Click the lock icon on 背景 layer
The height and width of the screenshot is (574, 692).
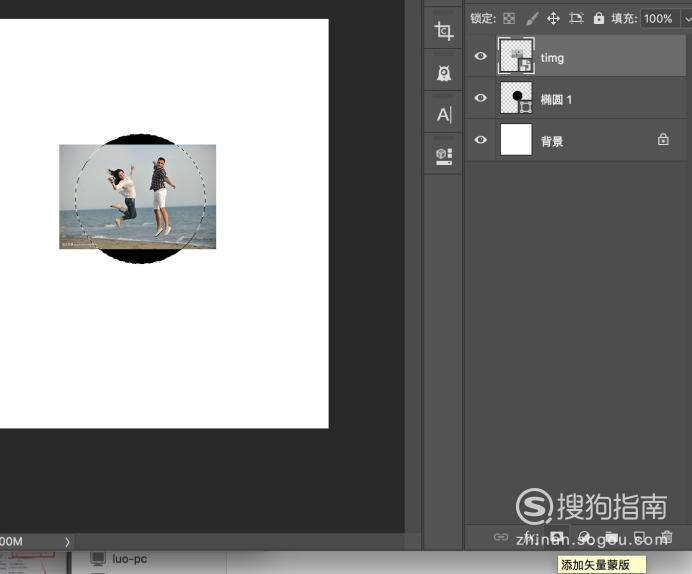pyautogui.click(x=663, y=139)
